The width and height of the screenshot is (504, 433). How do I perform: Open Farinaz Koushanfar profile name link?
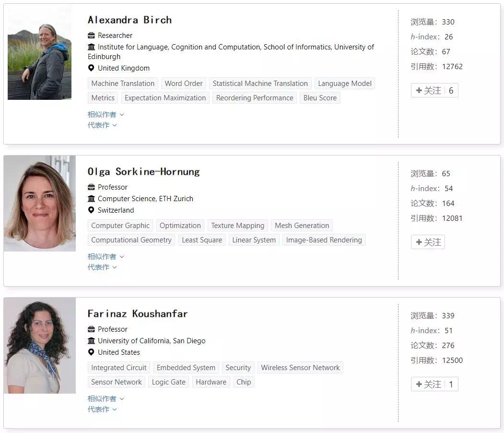pyautogui.click(x=138, y=313)
